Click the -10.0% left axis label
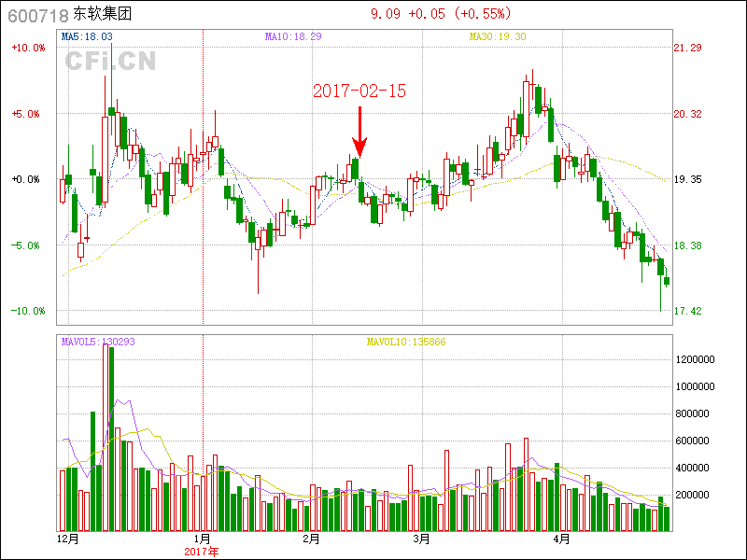Screen dimensions: 747x560 click(x=28, y=311)
